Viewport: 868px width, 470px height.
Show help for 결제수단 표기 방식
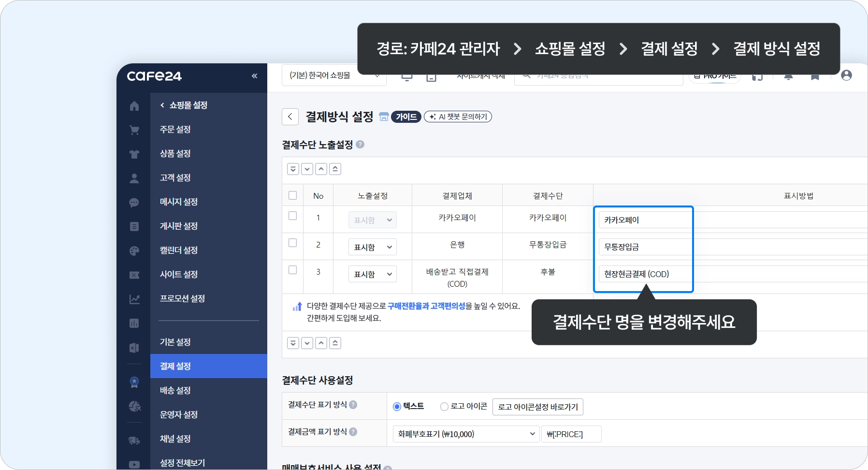(x=353, y=405)
